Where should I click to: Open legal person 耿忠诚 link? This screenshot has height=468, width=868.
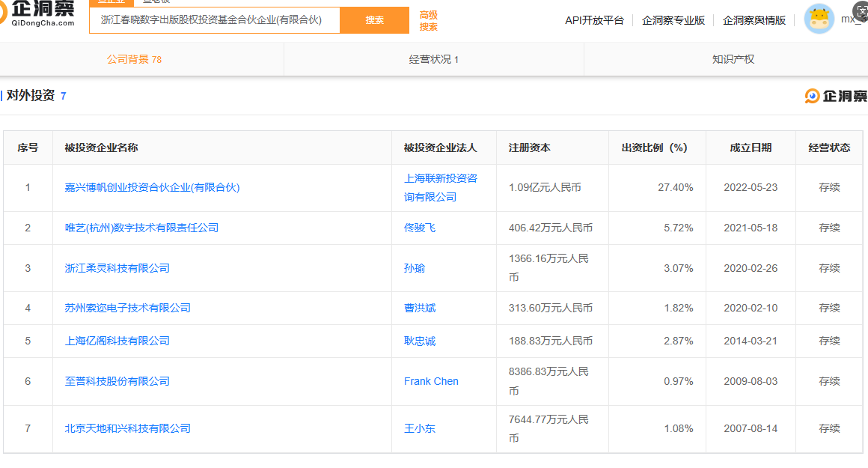420,341
